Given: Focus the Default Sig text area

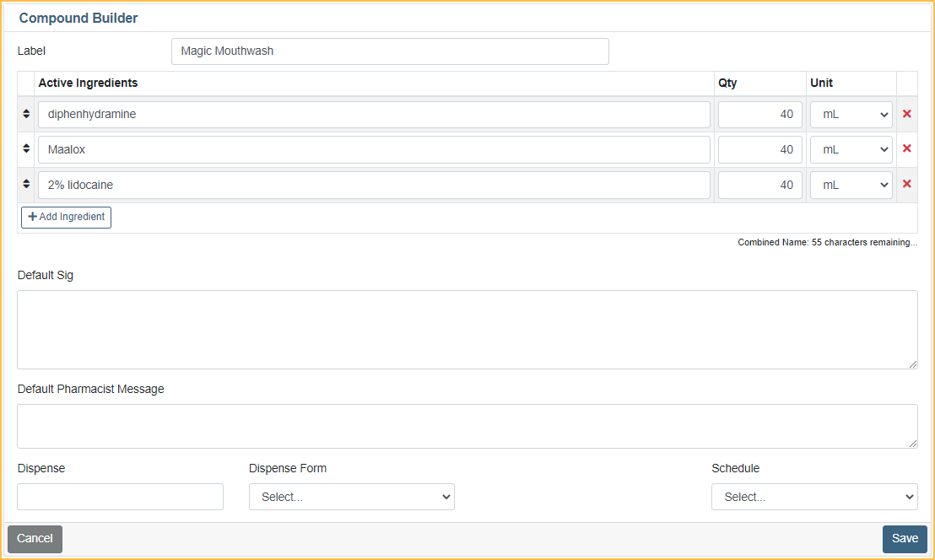Looking at the screenshot, I should pos(467,329).
